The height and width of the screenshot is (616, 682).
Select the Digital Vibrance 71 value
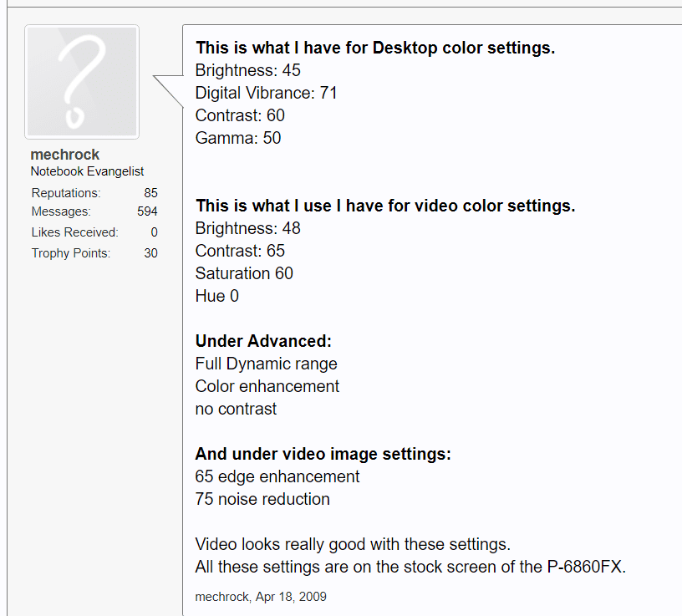pyautogui.click(x=267, y=93)
